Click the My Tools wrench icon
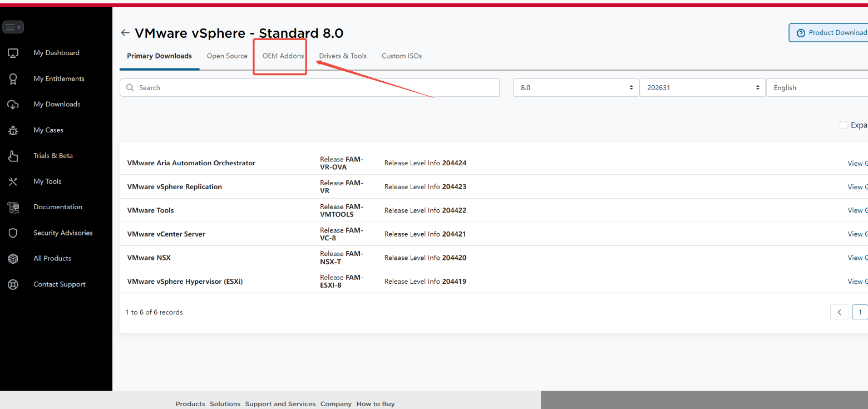Screen dimensions: 868x409 click(x=13, y=181)
